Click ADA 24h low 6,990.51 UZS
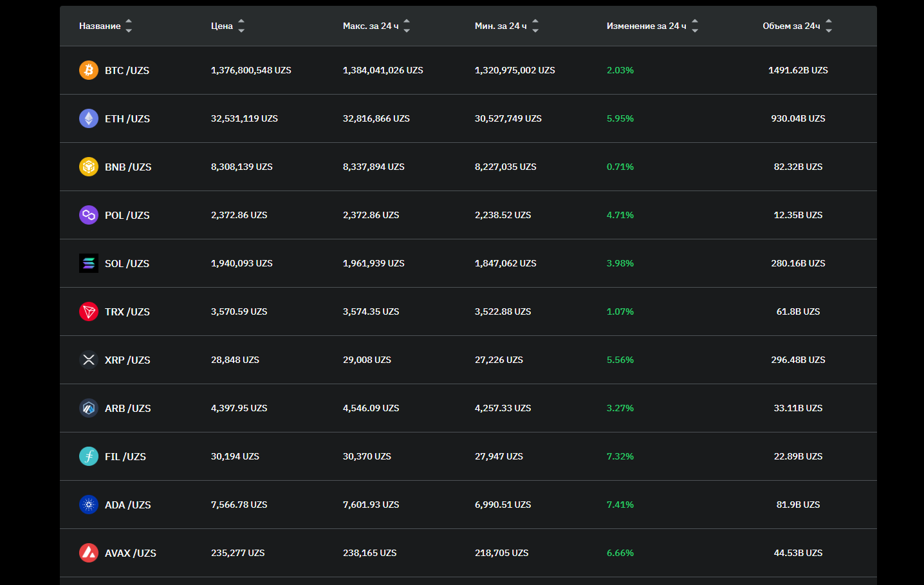The width and height of the screenshot is (924, 585). tap(503, 505)
